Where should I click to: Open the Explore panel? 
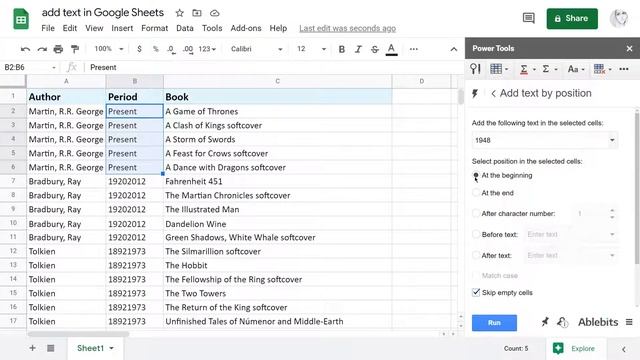574,348
